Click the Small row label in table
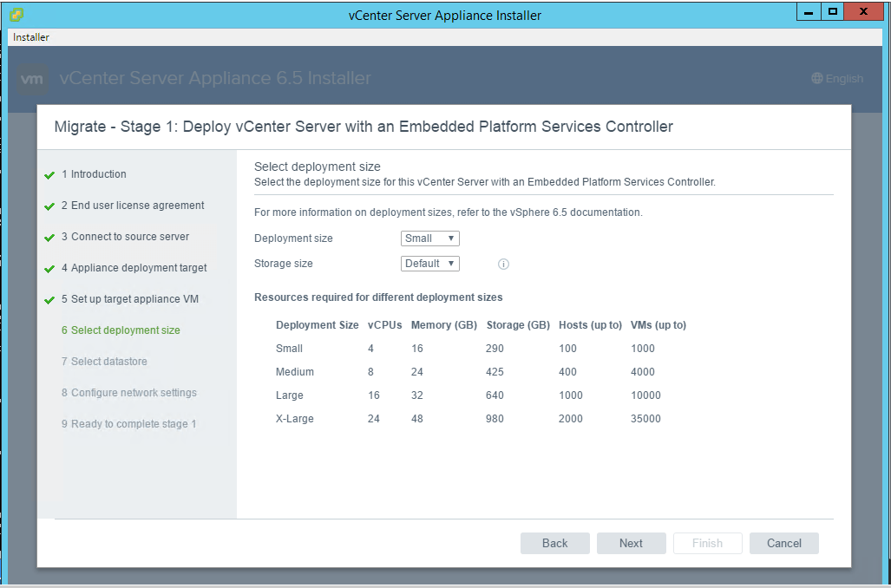 (x=289, y=349)
